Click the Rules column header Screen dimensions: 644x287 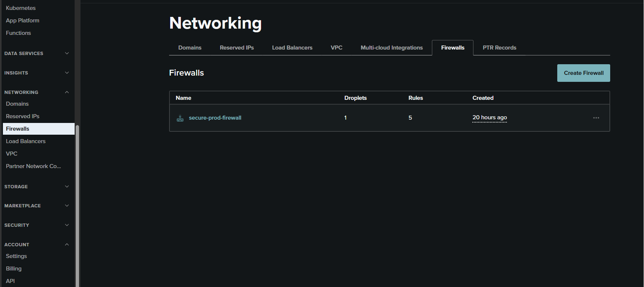coord(416,98)
